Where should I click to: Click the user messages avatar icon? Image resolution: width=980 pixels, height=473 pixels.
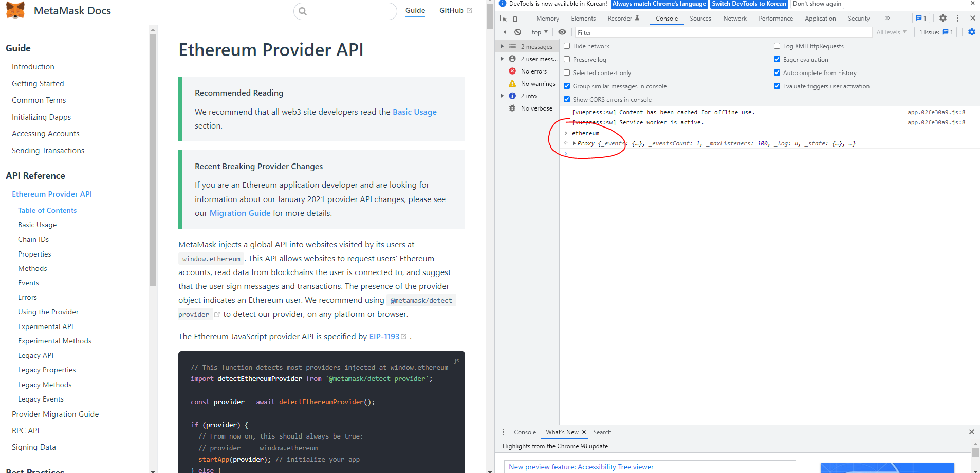pos(512,59)
